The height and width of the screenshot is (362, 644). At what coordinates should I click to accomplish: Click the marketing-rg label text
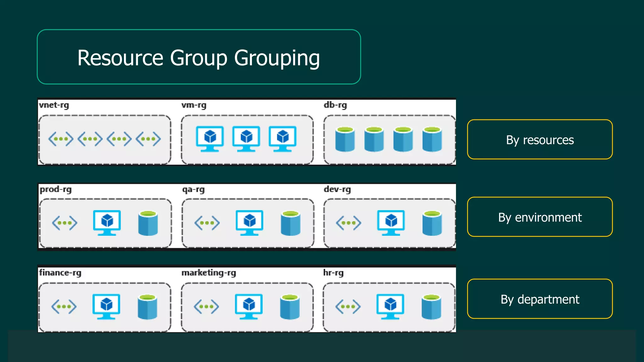coord(208,273)
